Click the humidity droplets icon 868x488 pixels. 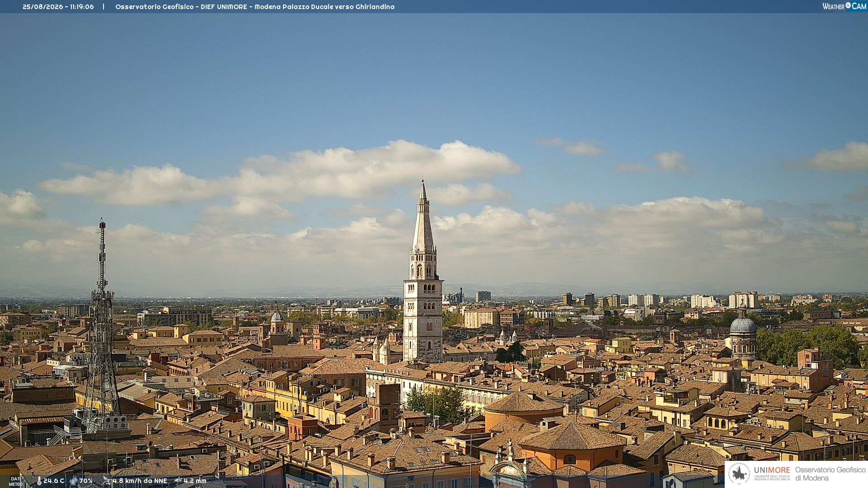[74, 481]
